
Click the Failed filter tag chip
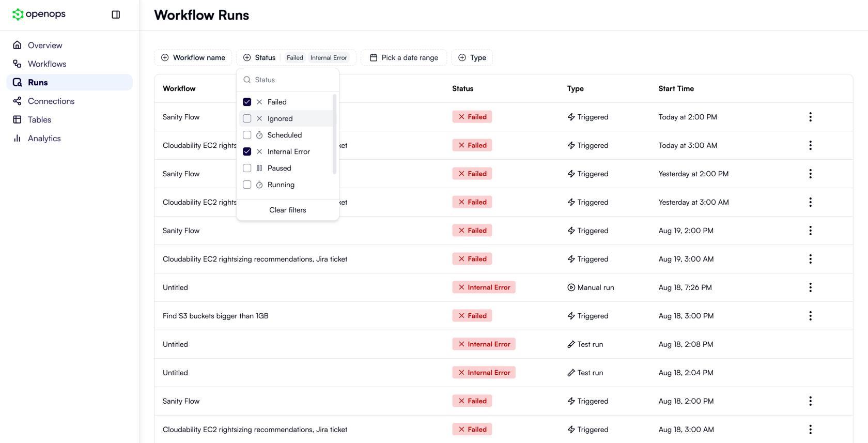click(x=295, y=57)
